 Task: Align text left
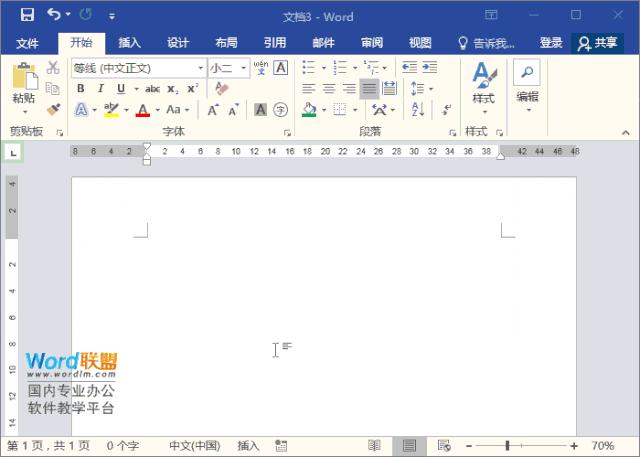click(x=309, y=89)
